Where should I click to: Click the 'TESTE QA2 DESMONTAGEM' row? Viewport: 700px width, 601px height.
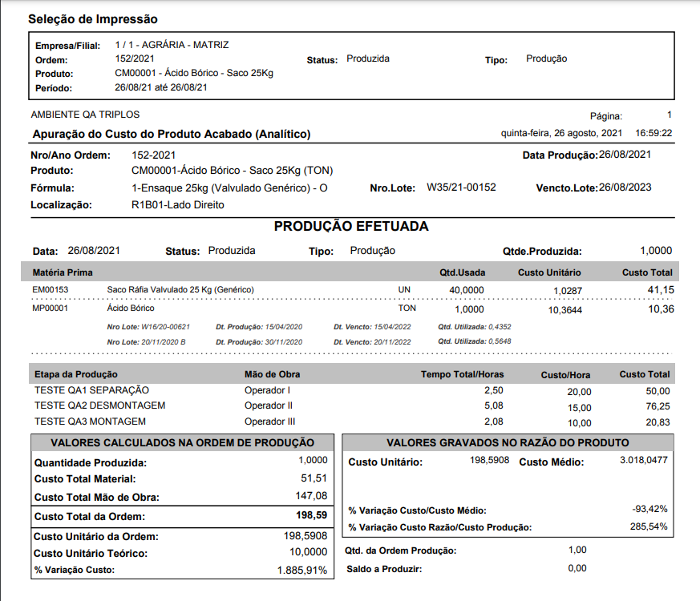point(352,406)
